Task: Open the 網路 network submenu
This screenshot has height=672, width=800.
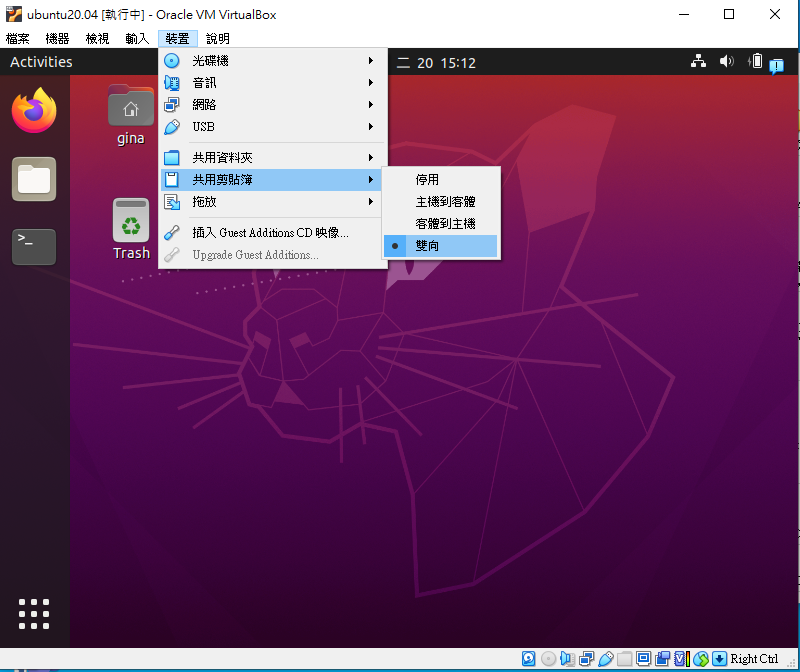Action: pos(273,105)
